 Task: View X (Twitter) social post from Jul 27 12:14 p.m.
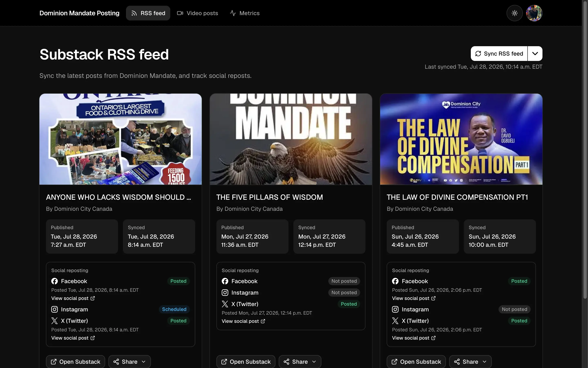243,321
